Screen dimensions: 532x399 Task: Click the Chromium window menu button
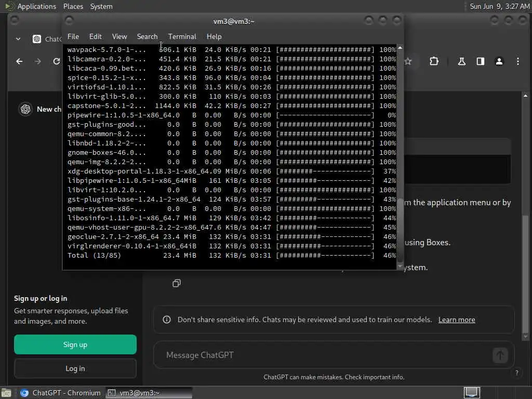tap(14, 20)
